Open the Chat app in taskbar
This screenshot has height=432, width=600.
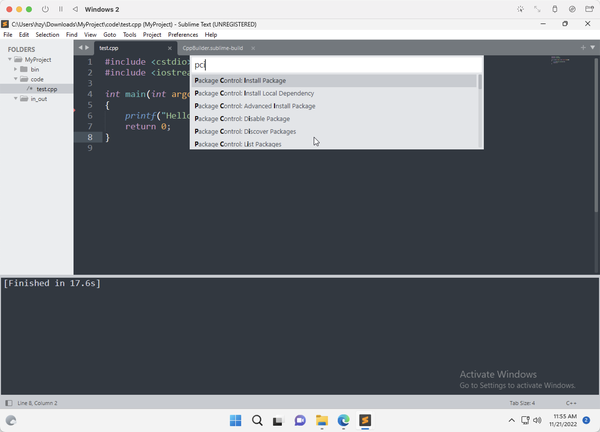[x=300, y=421]
